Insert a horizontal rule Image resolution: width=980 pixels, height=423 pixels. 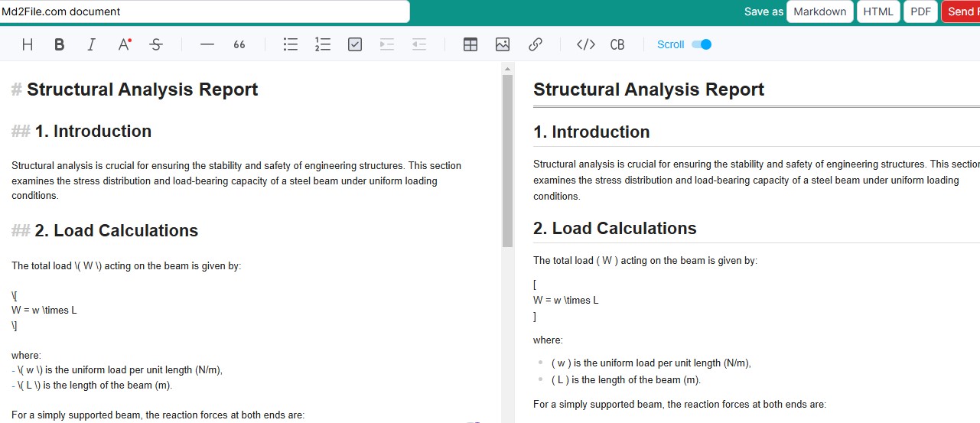207,44
